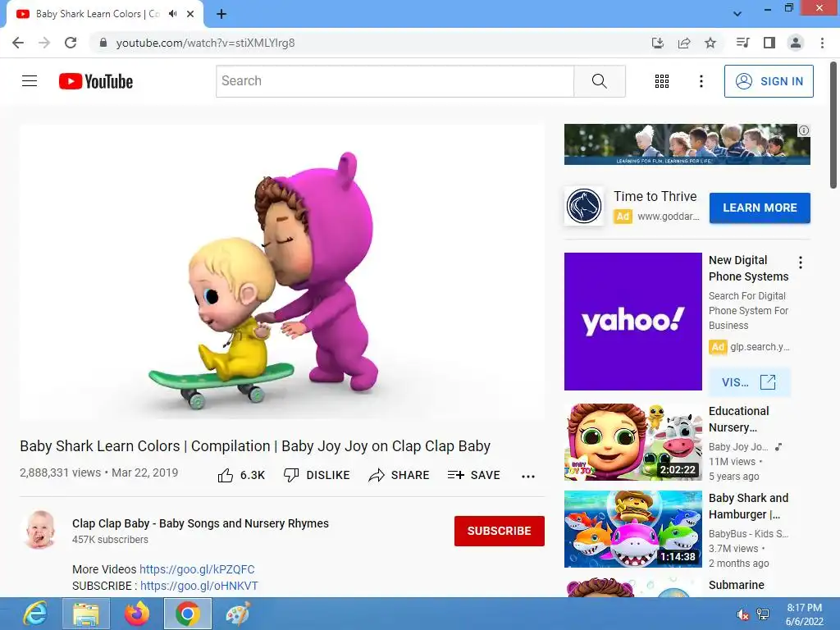Open Clap Clap Baby channel name link
This screenshot has height=630, width=840.
[x=200, y=523]
